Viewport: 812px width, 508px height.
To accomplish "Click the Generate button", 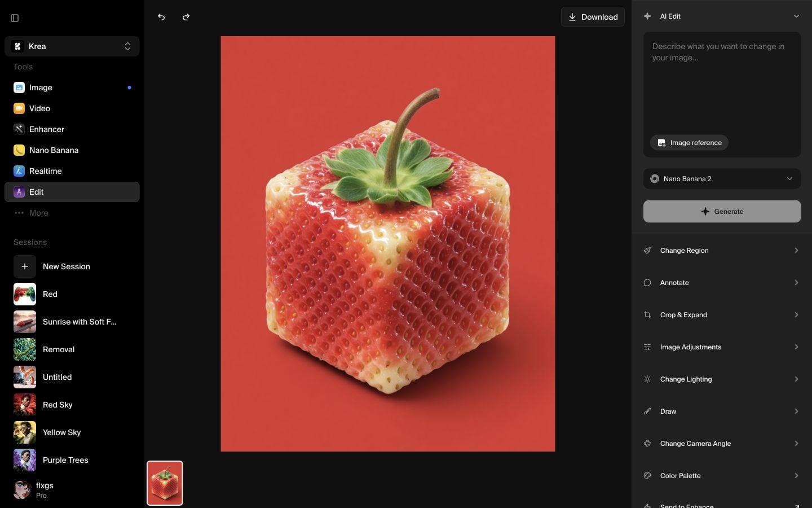I will [x=722, y=212].
